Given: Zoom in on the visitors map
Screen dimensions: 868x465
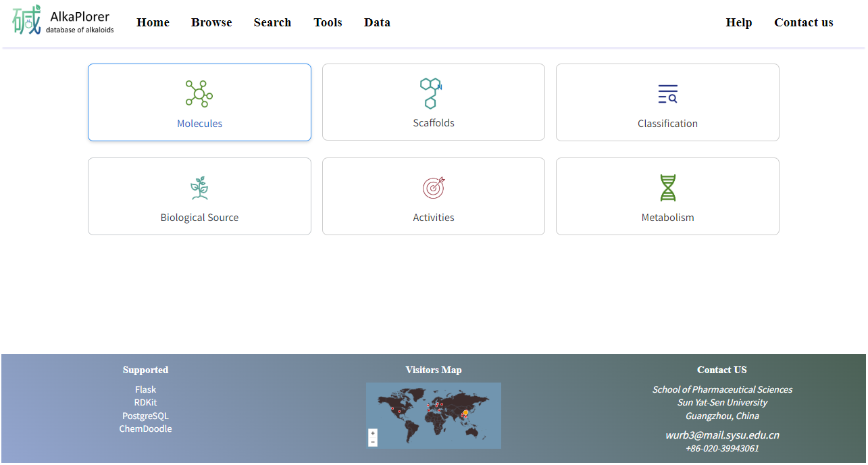Looking at the screenshot, I should point(373,433).
